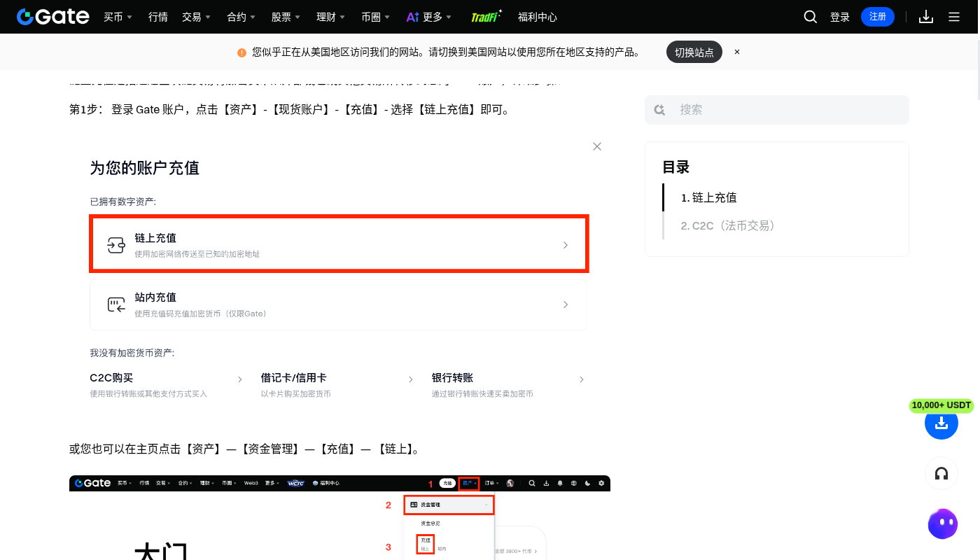Viewport: 980px width, 560px height.
Task: Close the region notice banner
Action: tap(737, 52)
